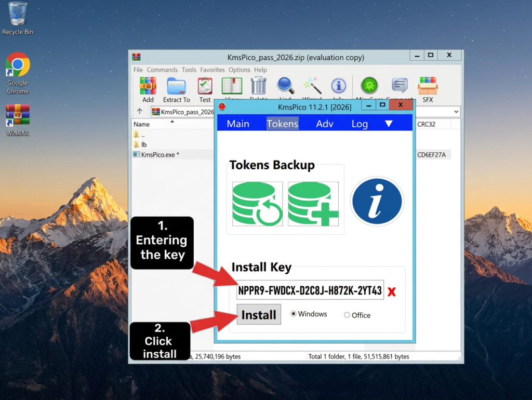Click the Test toolbar icon in WinRAR
The image size is (532, 400).
coord(205,89)
